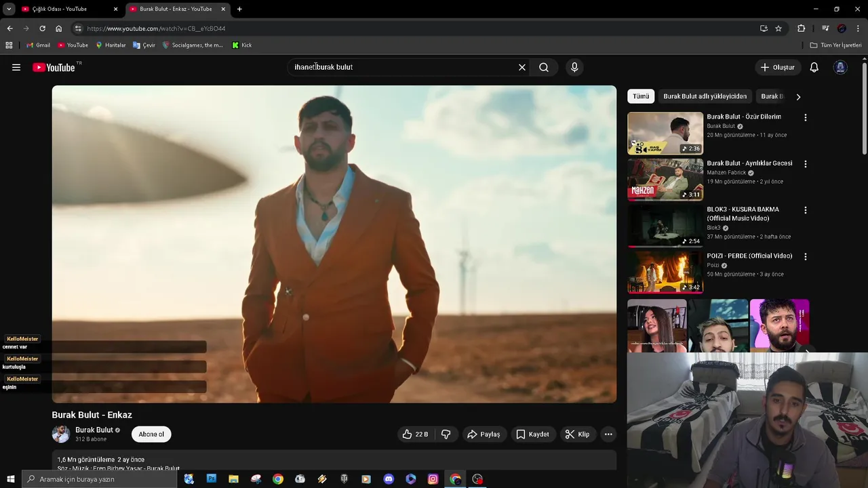Open tab search dropdown arrow
The height and width of the screenshot is (488, 868).
pyautogui.click(x=9, y=9)
